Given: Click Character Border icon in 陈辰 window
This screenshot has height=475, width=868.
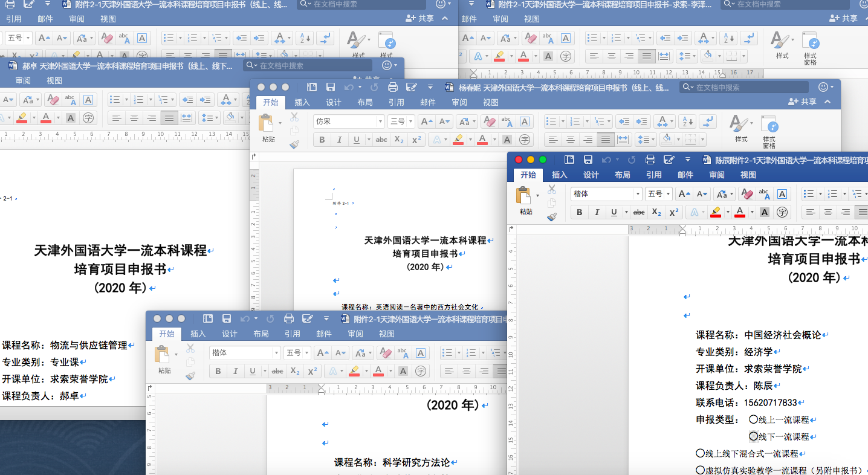Looking at the screenshot, I should 782,194.
